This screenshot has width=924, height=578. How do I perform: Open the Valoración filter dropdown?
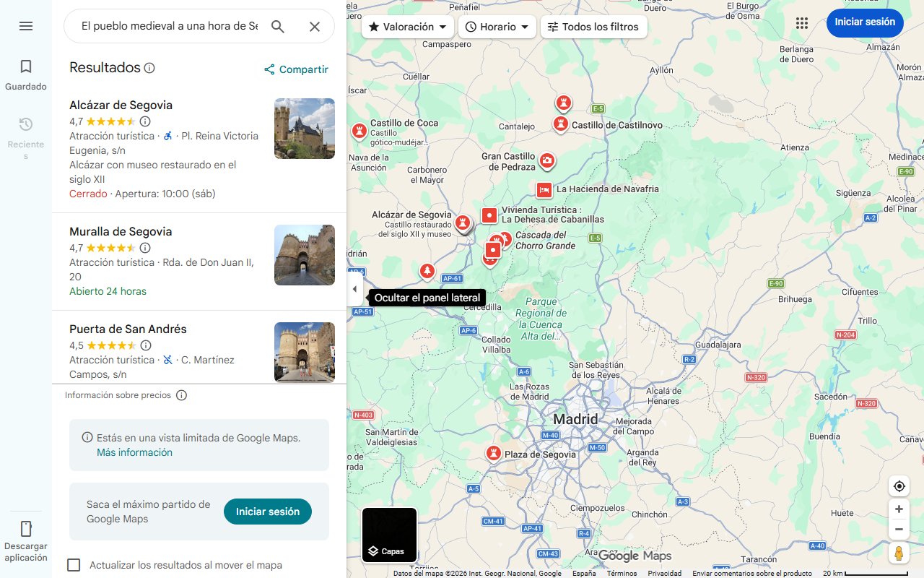tap(407, 26)
